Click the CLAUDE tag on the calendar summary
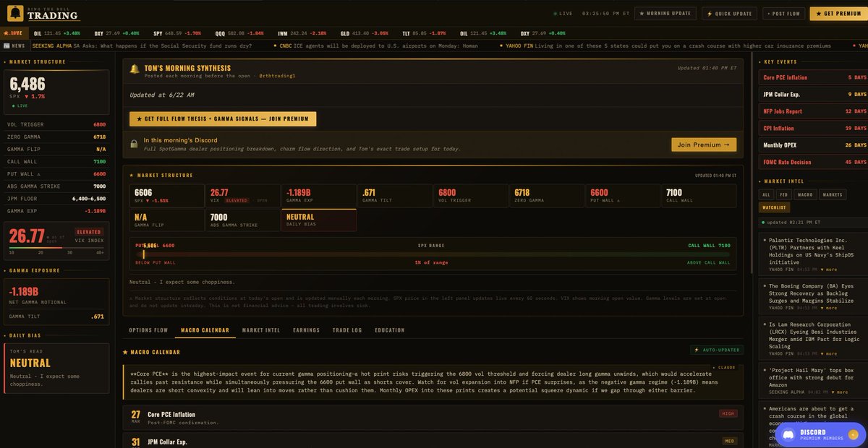This screenshot has height=448, width=868. tap(724, 366)
